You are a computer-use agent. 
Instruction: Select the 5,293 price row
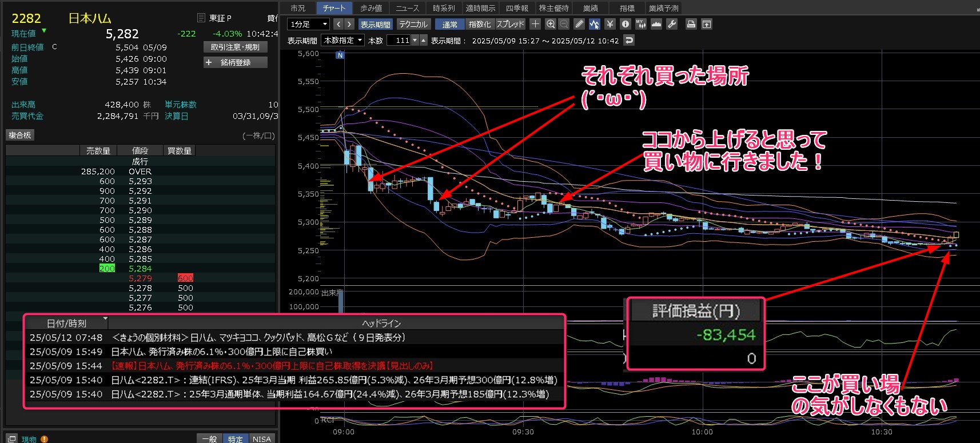click(140, 181)
